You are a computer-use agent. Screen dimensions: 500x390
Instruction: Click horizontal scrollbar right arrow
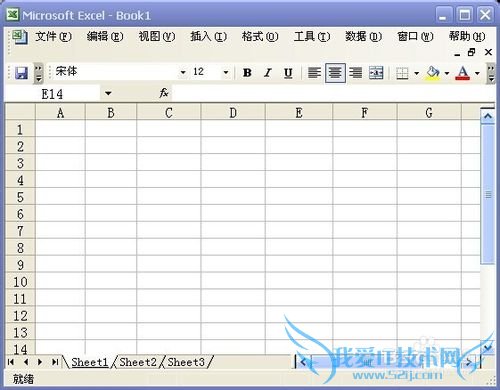[468, 362]
